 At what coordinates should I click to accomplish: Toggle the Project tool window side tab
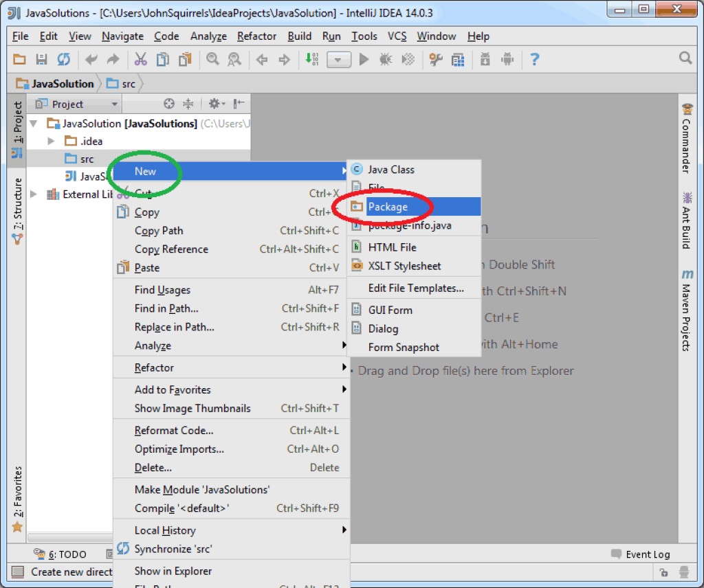[x=18, y=129]
